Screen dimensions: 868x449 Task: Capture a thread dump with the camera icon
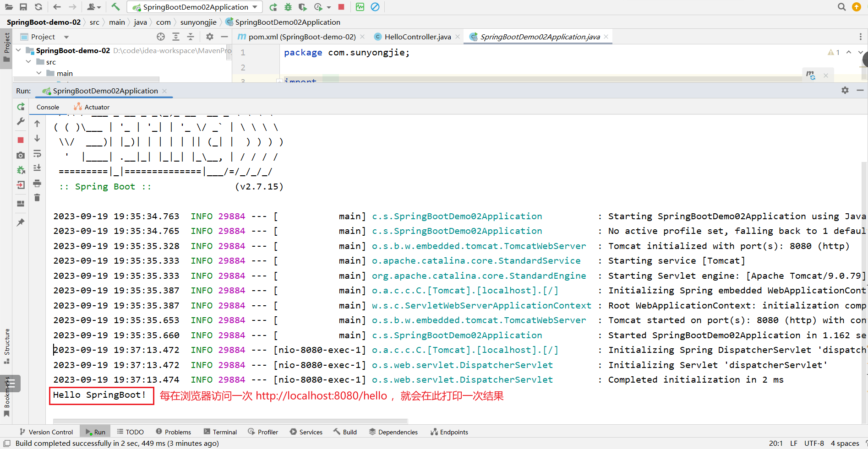point(20,156)
